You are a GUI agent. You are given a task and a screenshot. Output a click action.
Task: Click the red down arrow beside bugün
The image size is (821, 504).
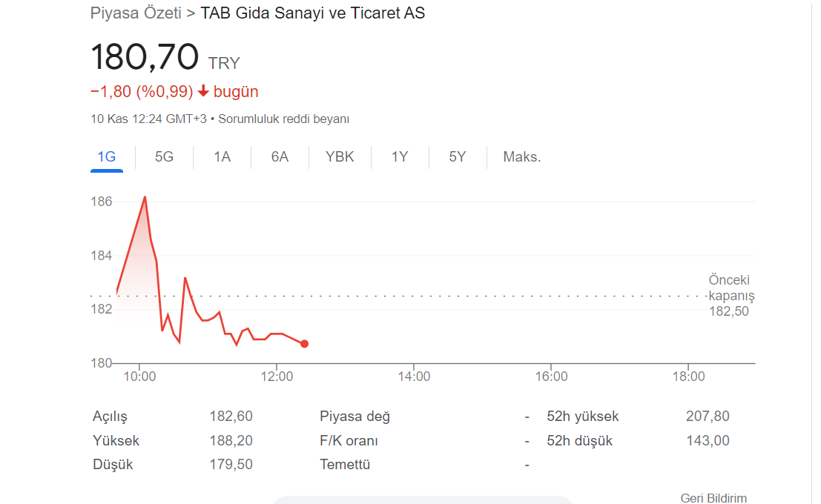pyautogui.click(x=203, y=92)
